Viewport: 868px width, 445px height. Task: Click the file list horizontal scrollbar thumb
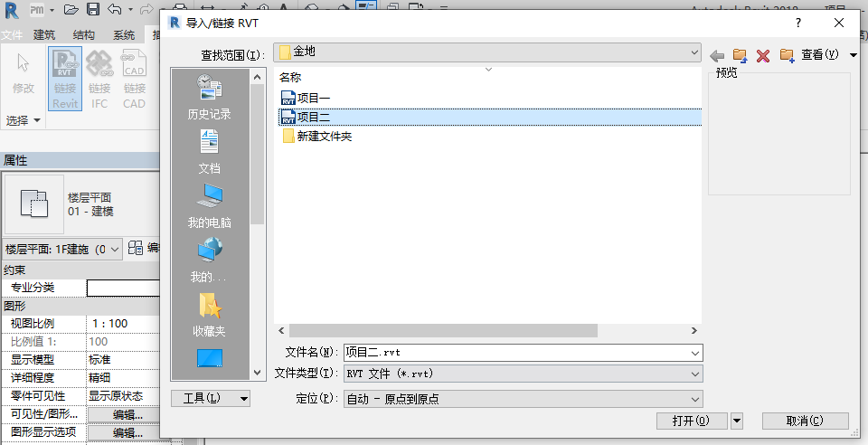[443, 330]
